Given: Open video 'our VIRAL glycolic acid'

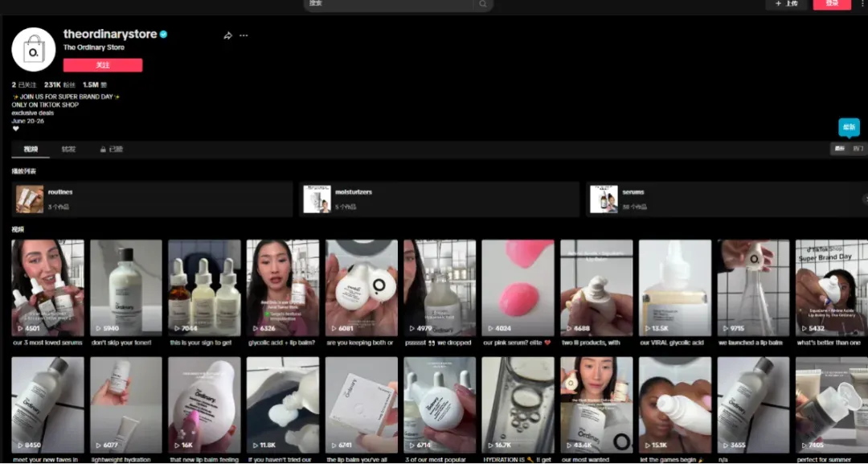Looking at the screenshot, I should click(675, 288).
